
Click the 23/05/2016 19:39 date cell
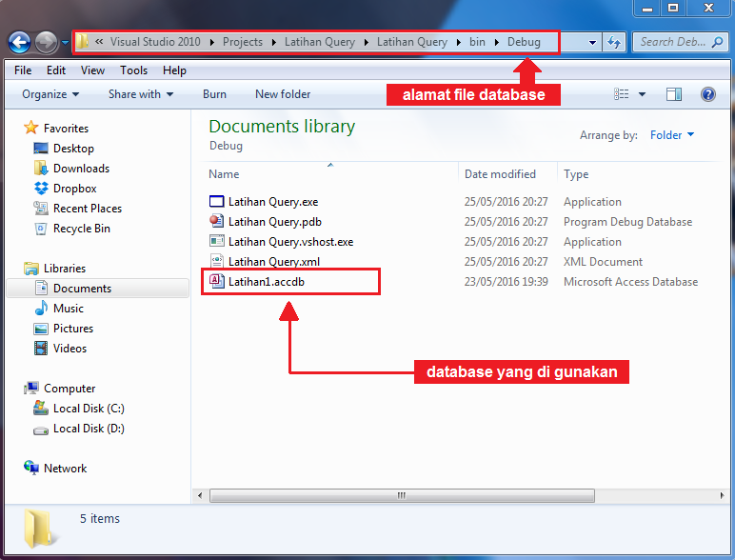click(506, 281)
